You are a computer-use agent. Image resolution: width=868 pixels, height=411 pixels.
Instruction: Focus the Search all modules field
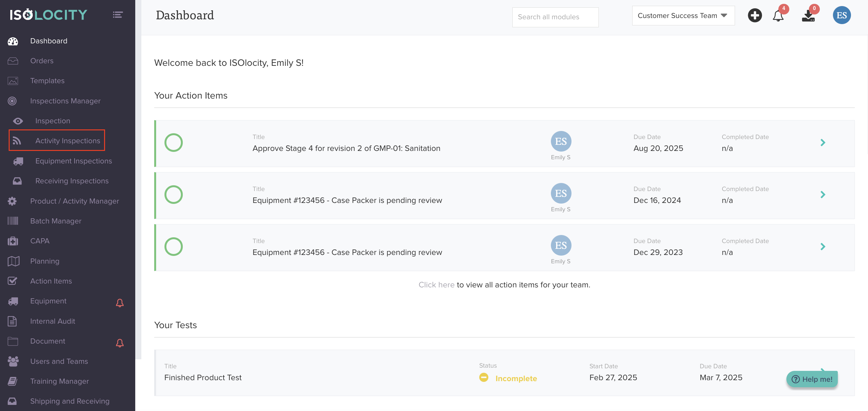pyautogui.click(x=555, y=17)
